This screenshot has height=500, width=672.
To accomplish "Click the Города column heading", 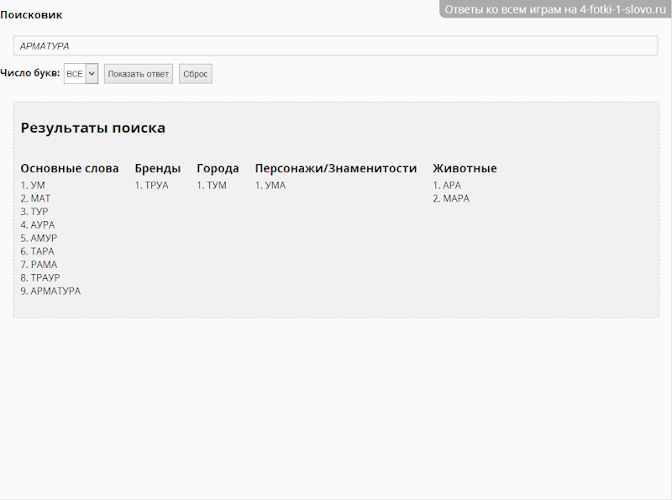I will pyautogui.click(x=218, y=168).
